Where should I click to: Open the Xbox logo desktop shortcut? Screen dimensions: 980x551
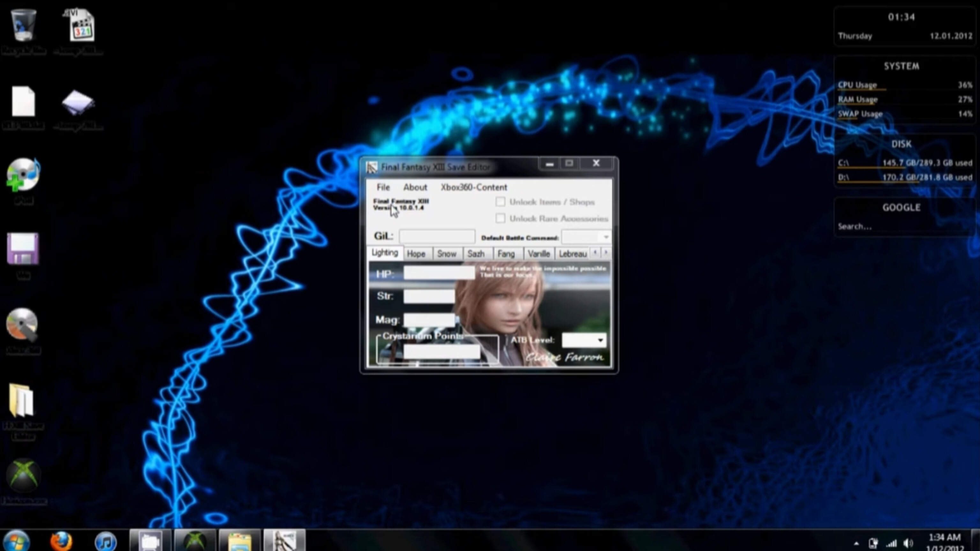[x=23, y=475]
